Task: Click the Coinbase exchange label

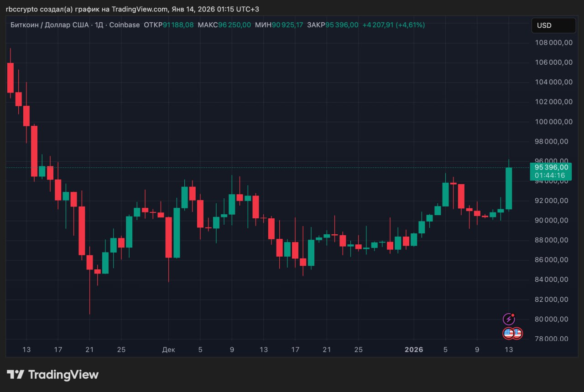Action: click(x=124, y=25)
